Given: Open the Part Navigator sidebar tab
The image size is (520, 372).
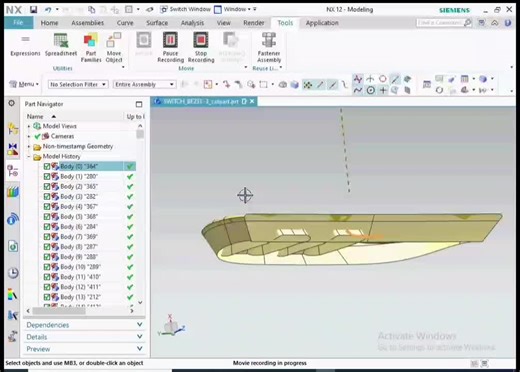Looking at the screenshot, I should tap(13, 171).
